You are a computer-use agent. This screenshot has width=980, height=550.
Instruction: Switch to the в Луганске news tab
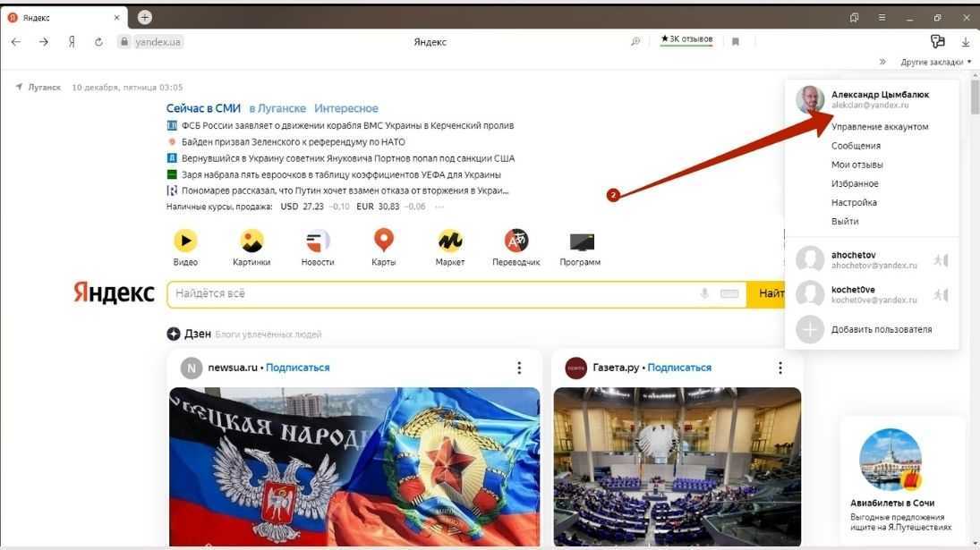click(x=277, y=108)
